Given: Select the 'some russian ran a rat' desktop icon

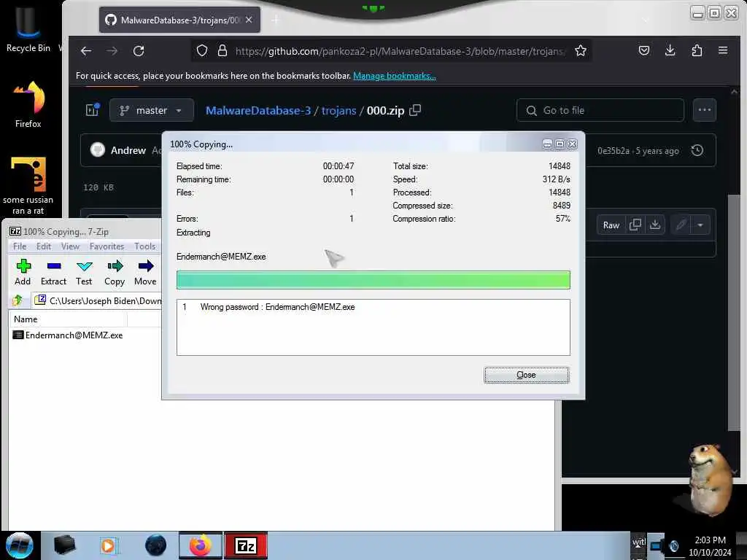Looking at the screenshot, I should (x=28, y=186).
